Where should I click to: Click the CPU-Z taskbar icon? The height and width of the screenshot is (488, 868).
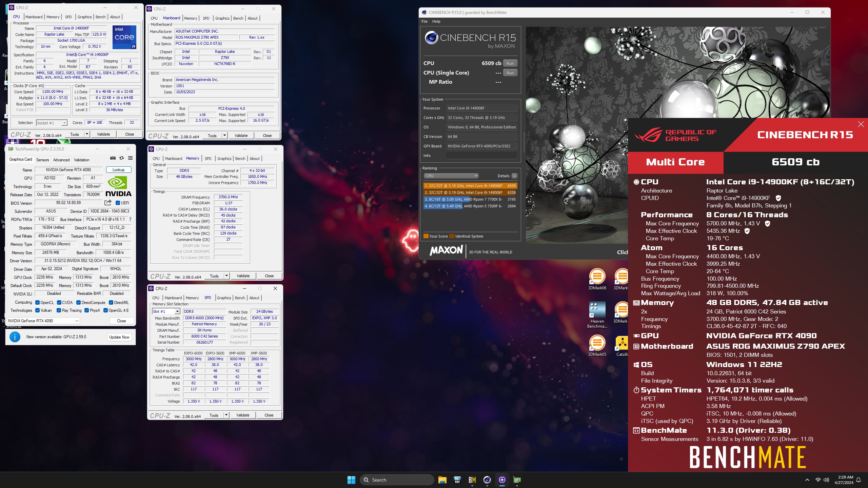point(502,480)
